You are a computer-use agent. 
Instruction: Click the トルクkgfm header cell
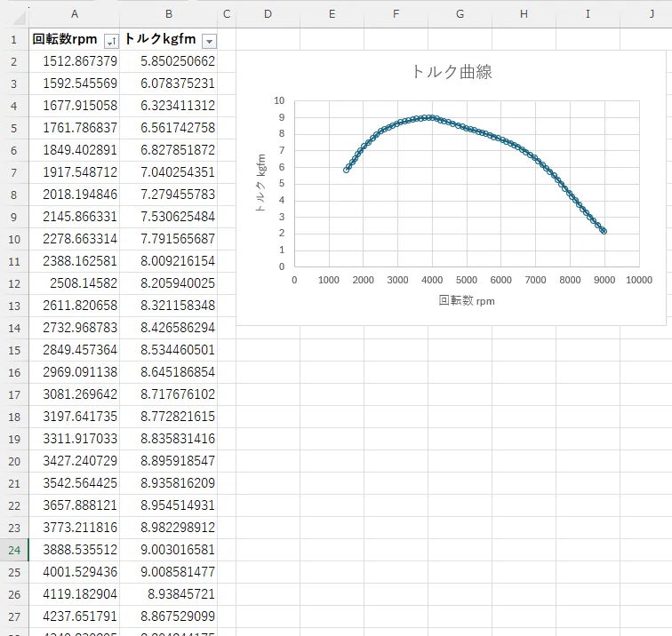click(x=160, y=39)
